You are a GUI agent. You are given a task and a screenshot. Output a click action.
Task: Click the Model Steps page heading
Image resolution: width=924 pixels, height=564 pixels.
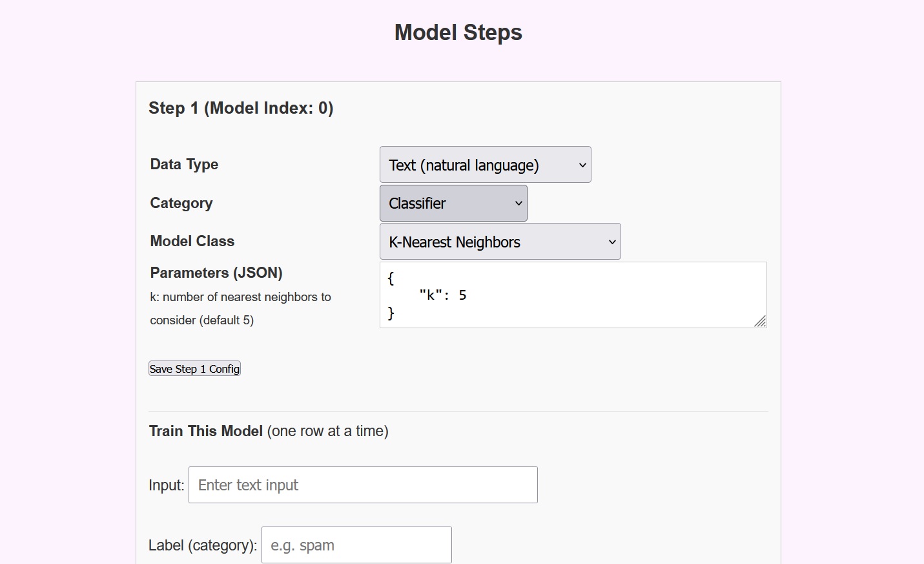click(458, 32)
